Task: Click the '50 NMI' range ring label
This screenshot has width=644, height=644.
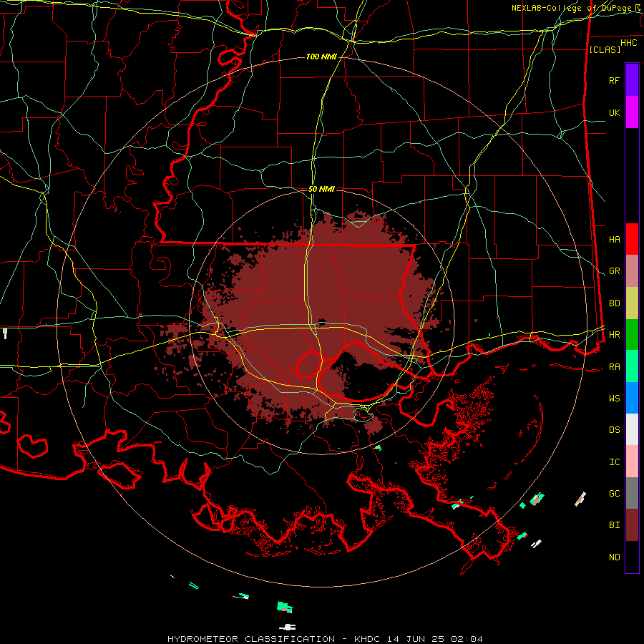Action: coord(321,189)
